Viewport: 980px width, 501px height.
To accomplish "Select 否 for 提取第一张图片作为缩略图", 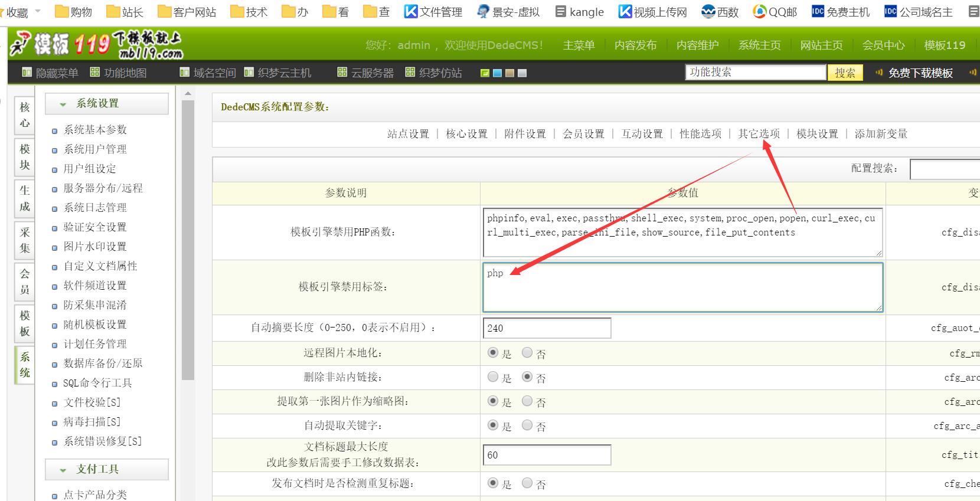I will tap(527, 401).
